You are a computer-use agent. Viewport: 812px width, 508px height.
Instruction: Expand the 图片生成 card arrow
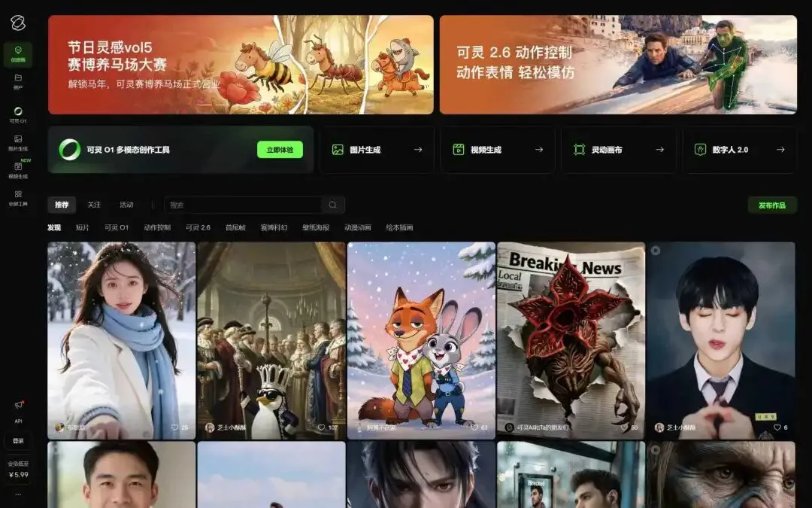click(x=418, y=150)
